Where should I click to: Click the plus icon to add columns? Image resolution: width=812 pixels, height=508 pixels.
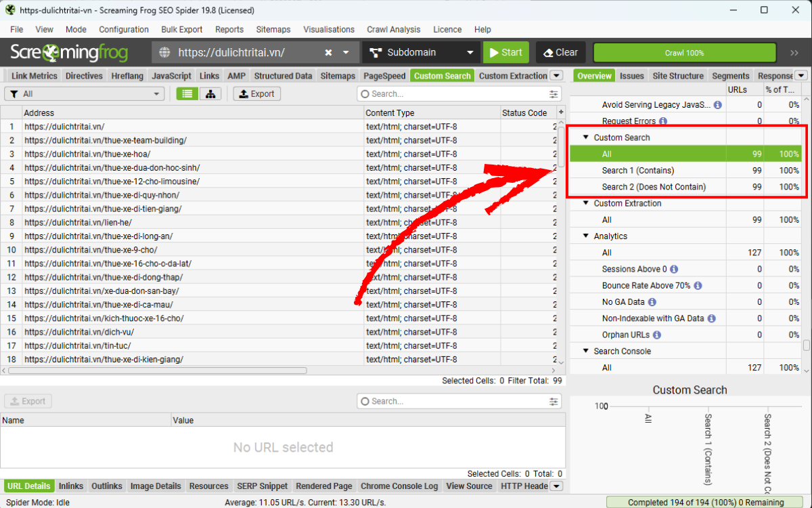(560, 112)
